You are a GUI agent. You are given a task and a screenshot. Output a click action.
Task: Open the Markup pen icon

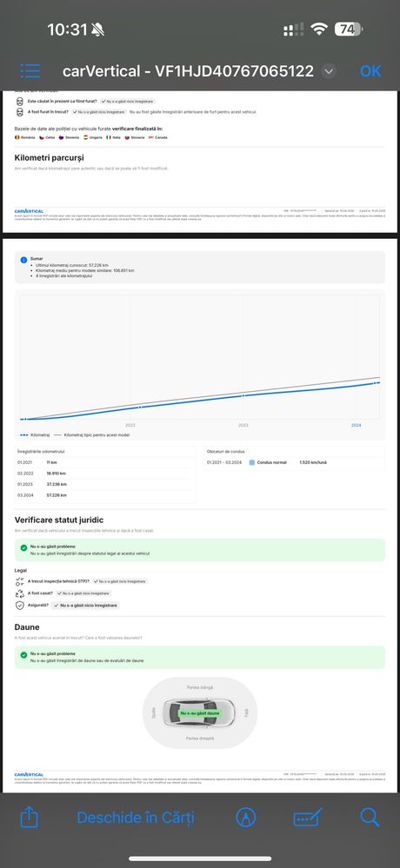pos(246,817)
